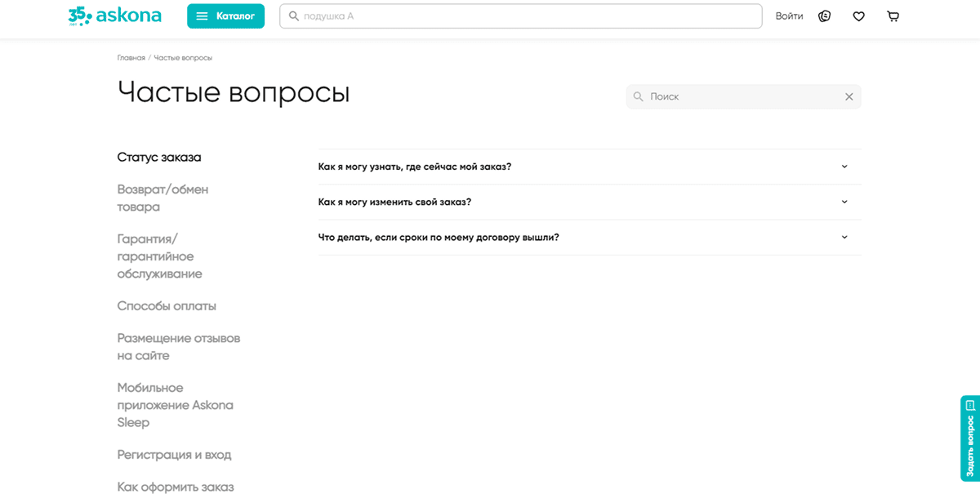The height and width of the screenshot is (494, 980).
Task: Switch to "Возврат/обмен товара" section
Action: [163, 198]
